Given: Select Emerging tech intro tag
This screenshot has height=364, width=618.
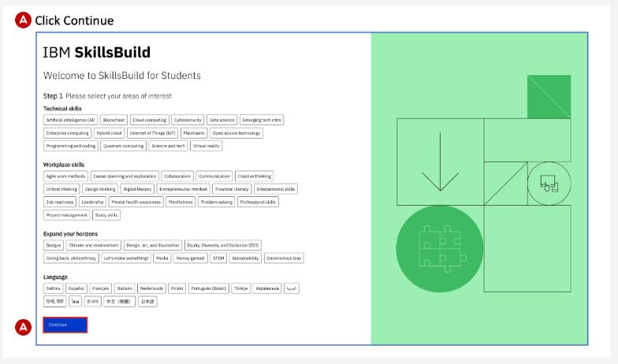Looking at the screenshot, I should 262,120.
